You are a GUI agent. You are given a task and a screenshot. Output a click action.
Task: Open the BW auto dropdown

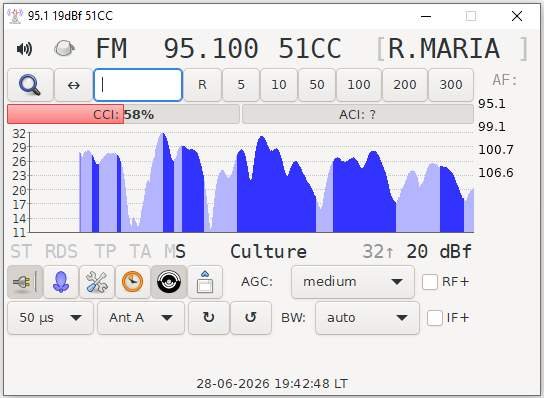click(367, 318)
